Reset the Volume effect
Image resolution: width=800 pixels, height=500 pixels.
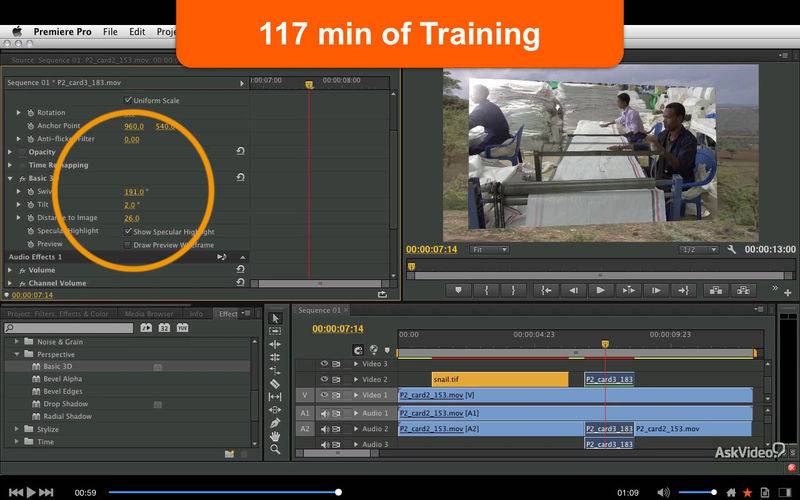[240, 269]
